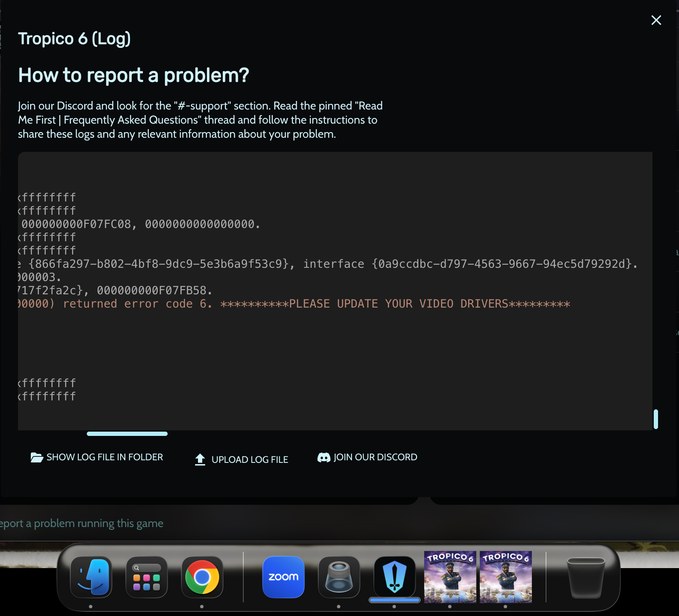Click the 'PLEASE UPDATE YOUR VIDEO DRIVERS' error line
This screenshot has width=679, height=616.
294,304
